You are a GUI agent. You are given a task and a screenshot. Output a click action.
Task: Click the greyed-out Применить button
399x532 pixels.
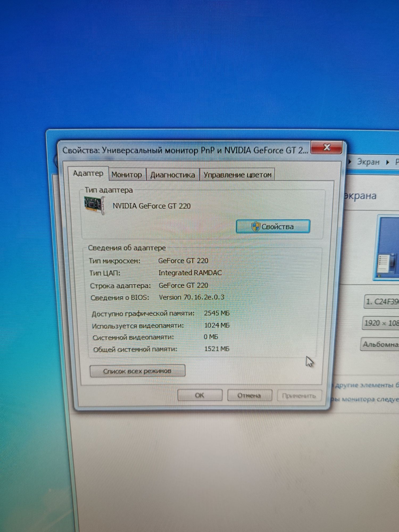[x=299, y=396]
